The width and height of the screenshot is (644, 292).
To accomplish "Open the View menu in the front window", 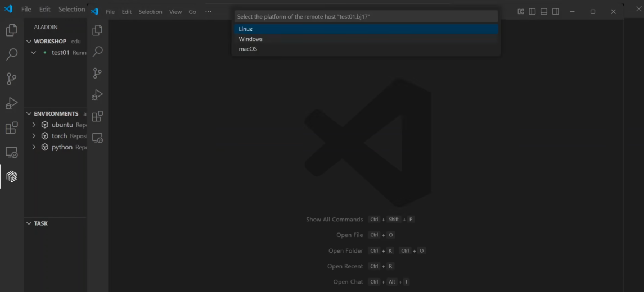I will coord(175,12).
